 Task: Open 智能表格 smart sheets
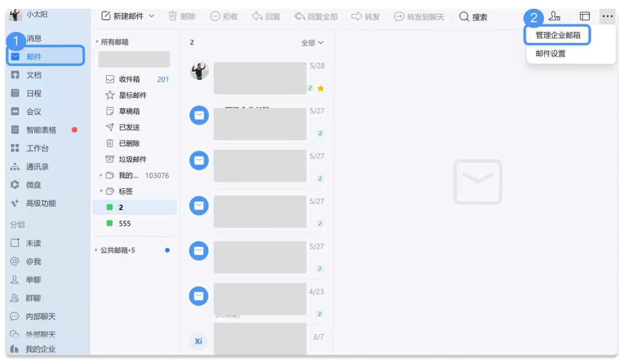[x=41, y=130]
